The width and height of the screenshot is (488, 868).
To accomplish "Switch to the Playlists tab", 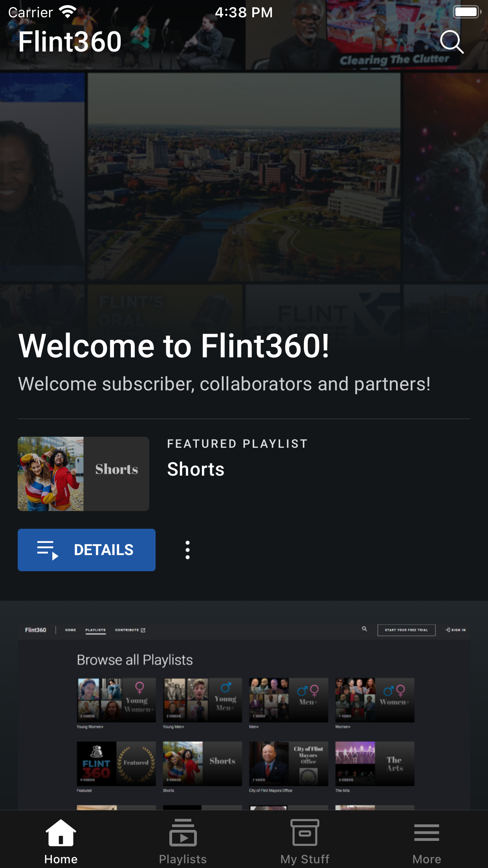I will [x=183, y=841].
